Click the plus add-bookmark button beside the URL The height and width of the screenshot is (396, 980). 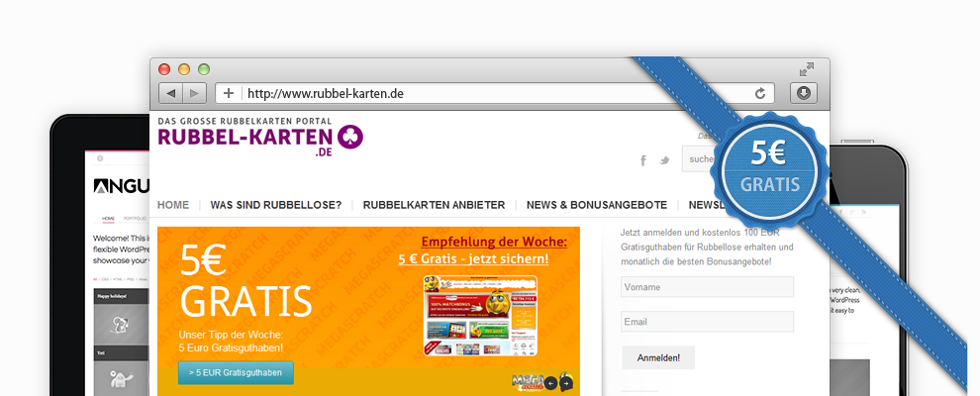point(229,94)
